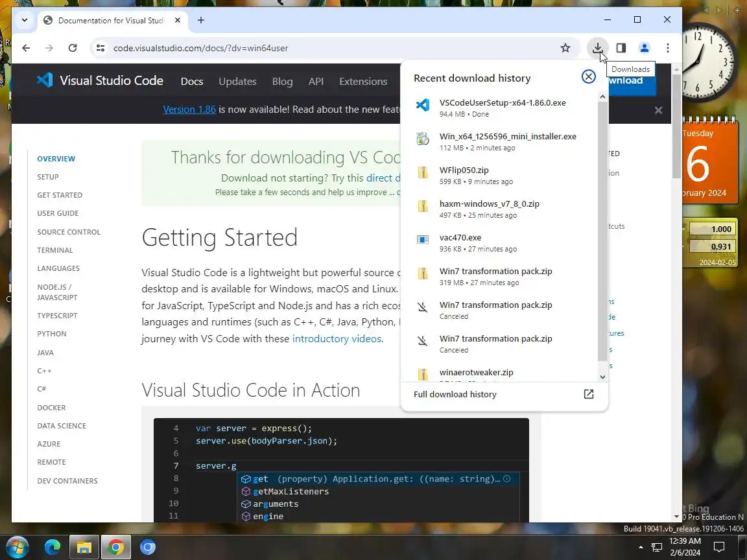Image resolution: width=747 pixels, height=560 pixels.
Task: Open Docs in the site navigation
Action: [191, 82]
